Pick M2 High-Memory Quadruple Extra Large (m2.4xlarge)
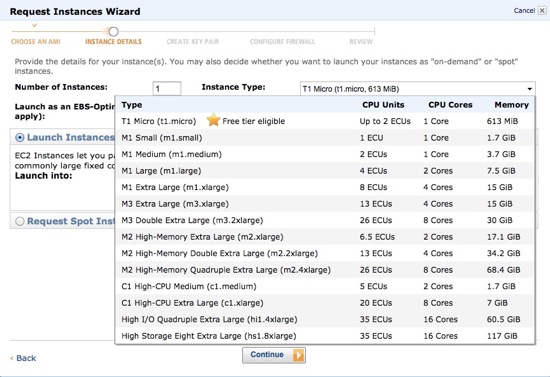The image size is (550, 377). (324, 270)
